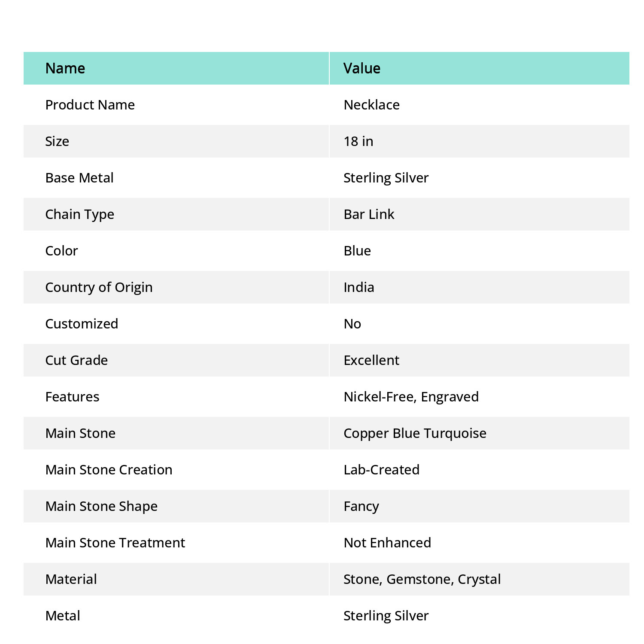Click the Customized row label

coord(82,324)
